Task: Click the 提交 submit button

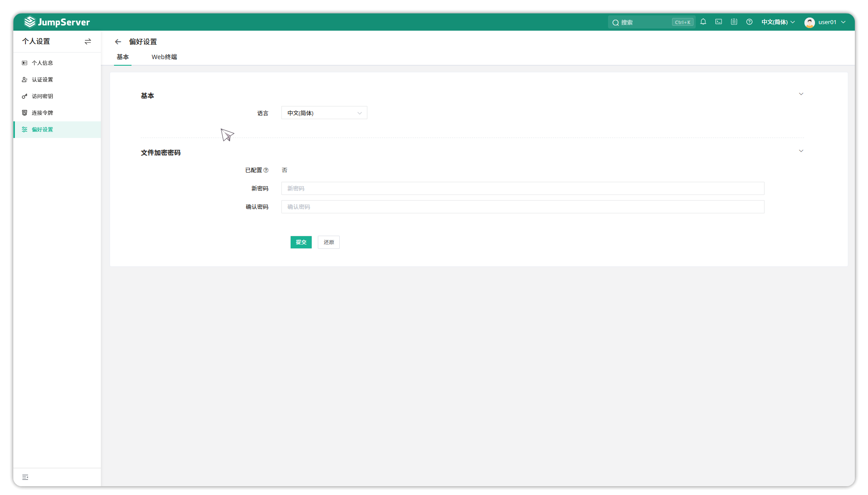Action: (x=301, y=242)
